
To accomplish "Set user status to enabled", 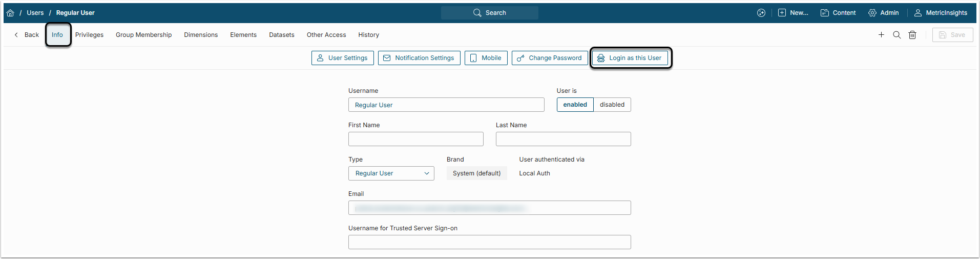I will point(575,105).
